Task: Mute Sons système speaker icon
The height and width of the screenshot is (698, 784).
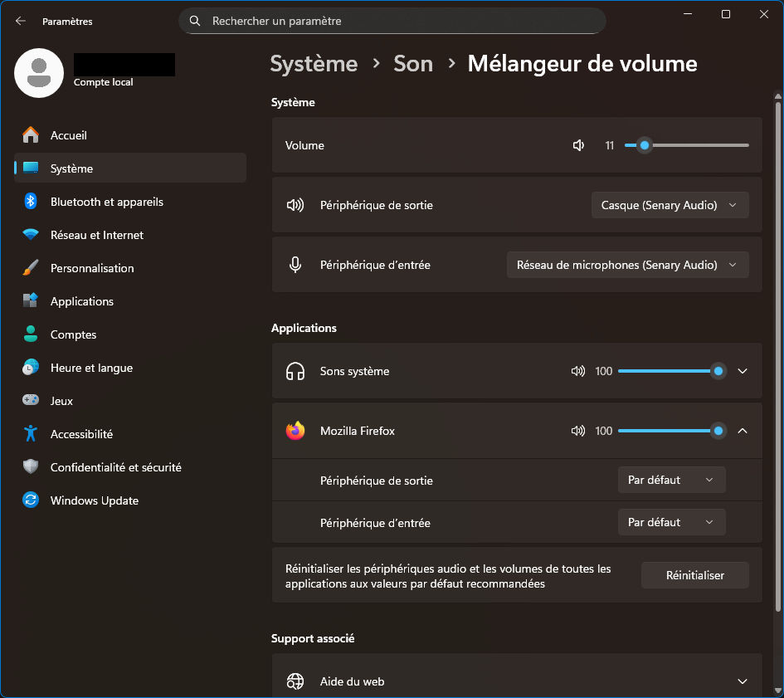Action: (x=578, y=371)
